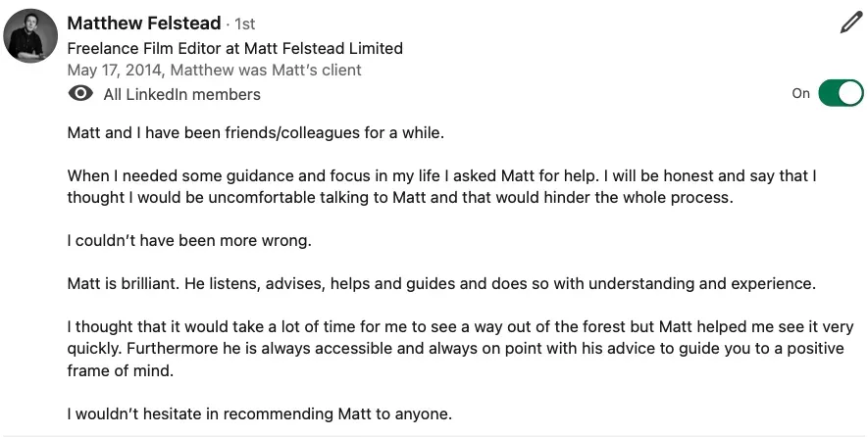
Task: Click the May 17, 2014 relationship line
Action: 214,71
